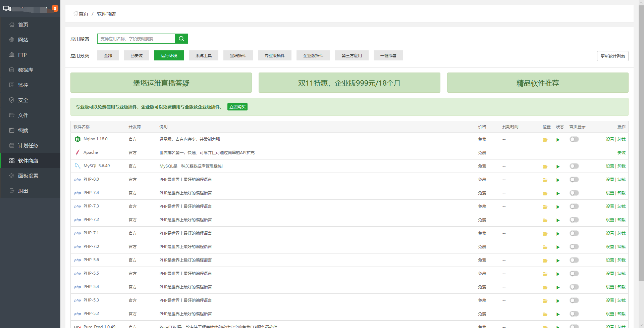Click the 精品软件推荐 banner
The height and width of the screenshot is (328, 644).
tap(538, 83)
